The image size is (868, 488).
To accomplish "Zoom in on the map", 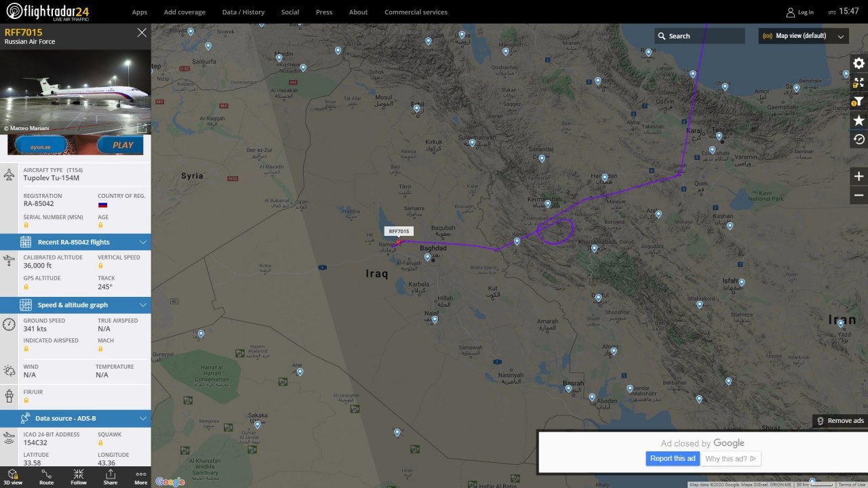I will point(859,176).
